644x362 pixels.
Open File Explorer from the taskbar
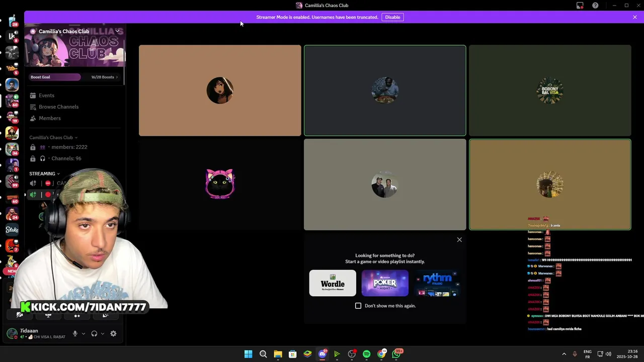pyautogui.click(x=278, y=354)
